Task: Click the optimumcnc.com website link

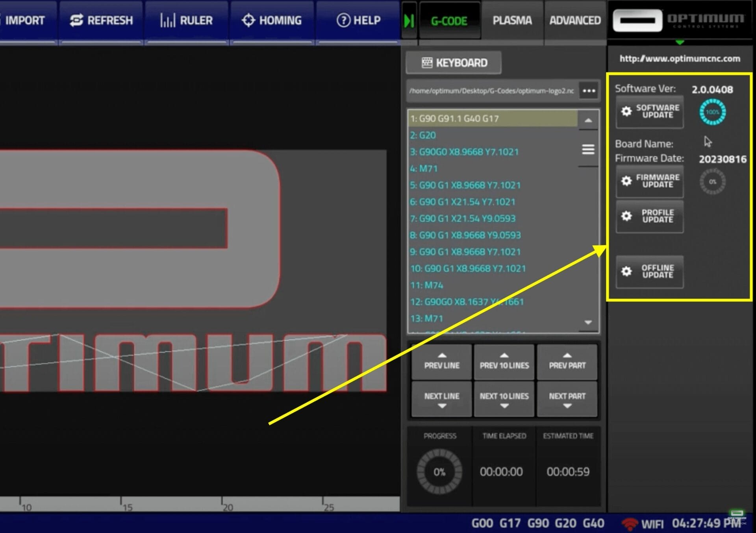Action: coord(680,59)
